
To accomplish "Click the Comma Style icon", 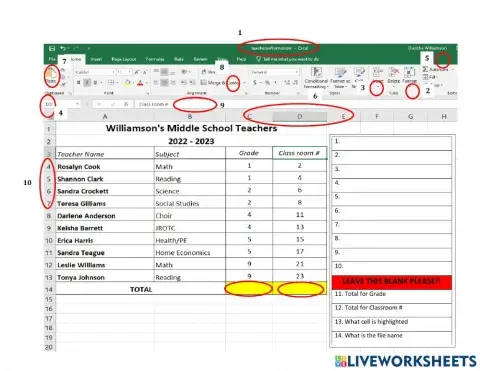I will (x=275, y=82).
